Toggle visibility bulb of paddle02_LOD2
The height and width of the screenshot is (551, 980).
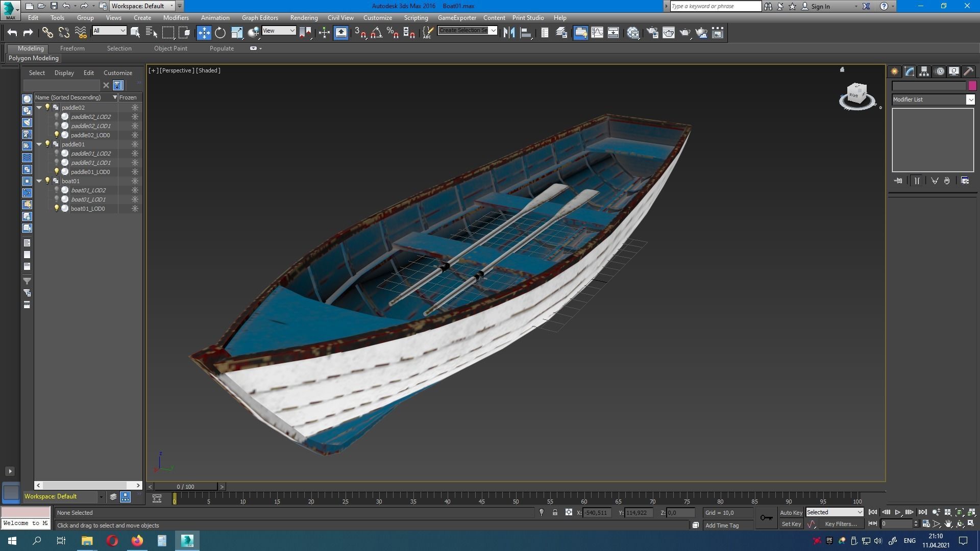(x=57, y=116)
